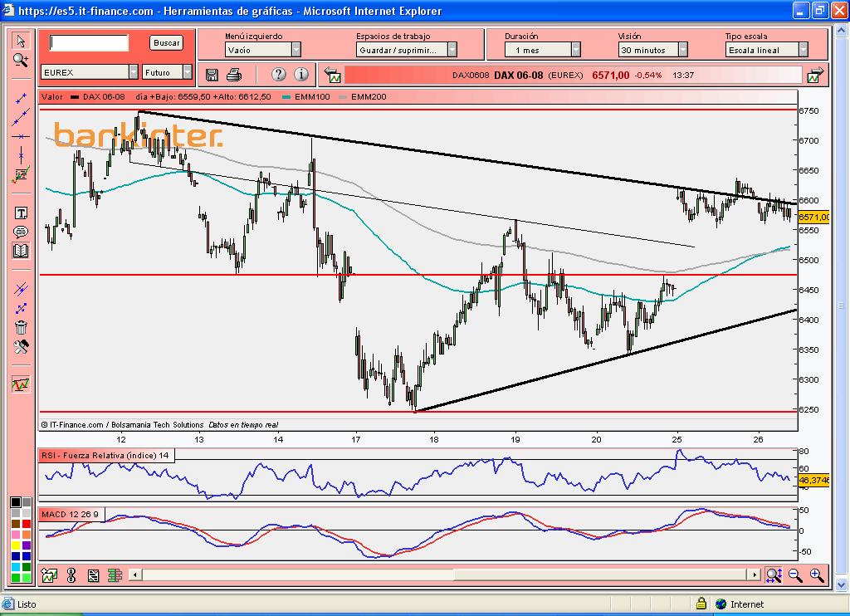Print the chart using printer icon
This screenshot has width=850, height=616.
(234, 75)
